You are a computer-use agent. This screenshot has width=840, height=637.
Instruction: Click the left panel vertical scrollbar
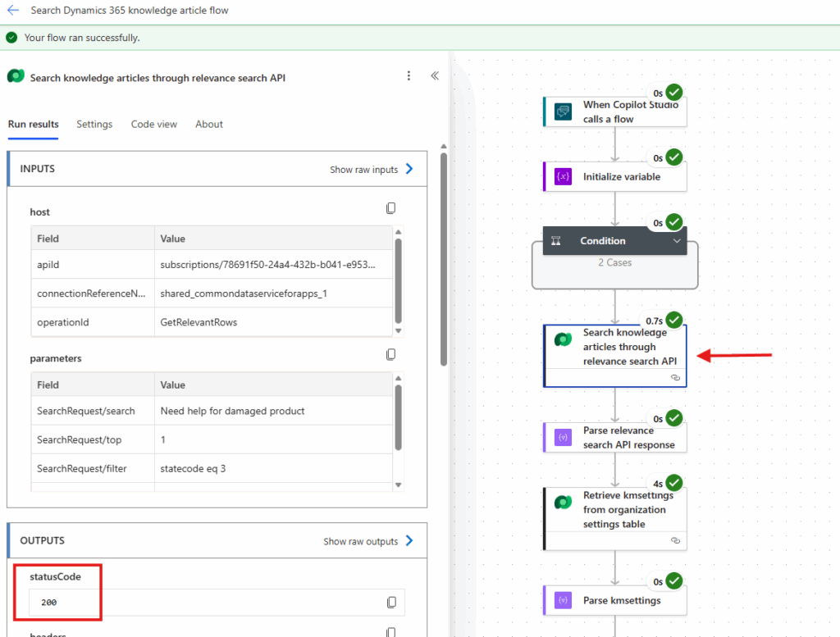click(444, 262)
